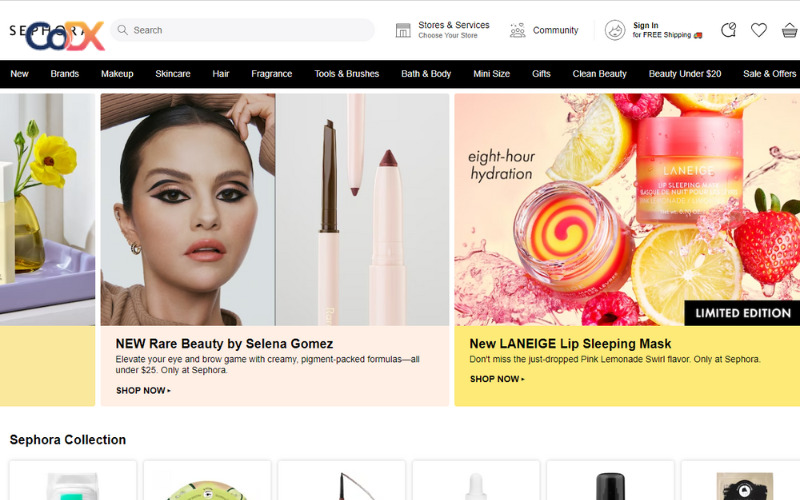
Task: Open Mini Size menu
Action: coord(491,74)
